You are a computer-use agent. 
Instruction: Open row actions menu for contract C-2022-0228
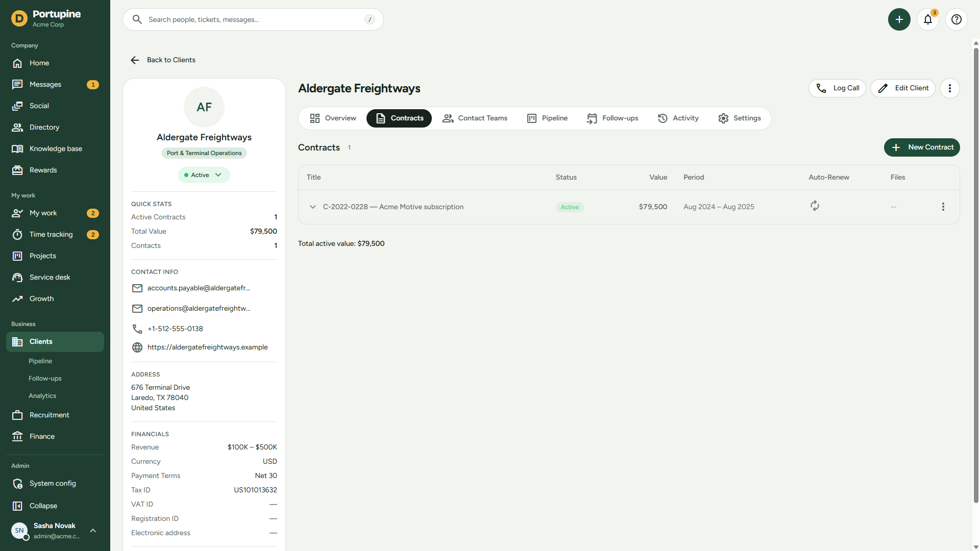coord(943,207)
